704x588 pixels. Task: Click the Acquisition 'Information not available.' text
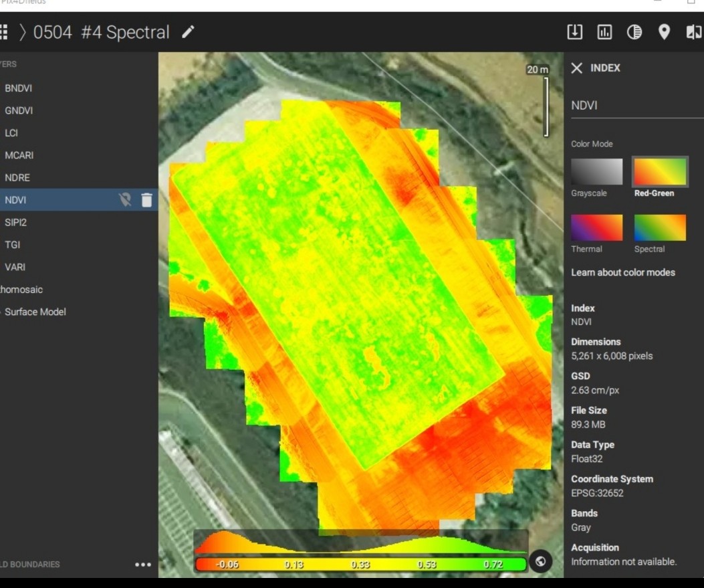point(624,561)
